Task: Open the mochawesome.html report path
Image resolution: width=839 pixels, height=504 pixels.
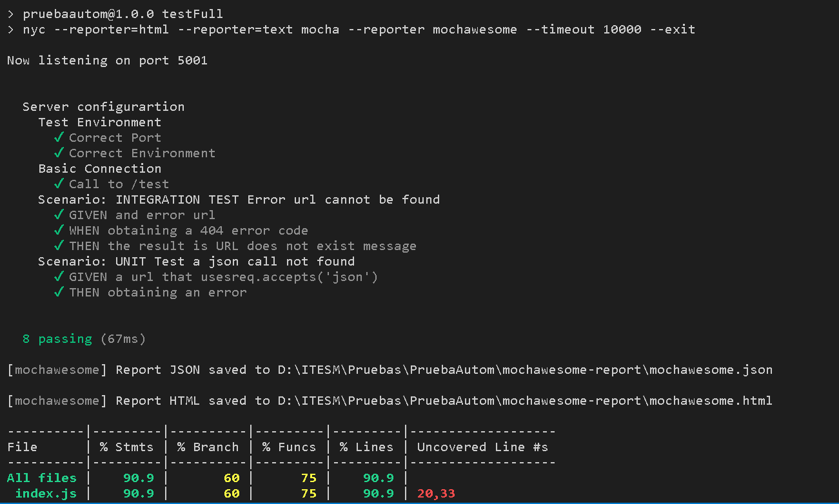Action: [x=525, y=400]
